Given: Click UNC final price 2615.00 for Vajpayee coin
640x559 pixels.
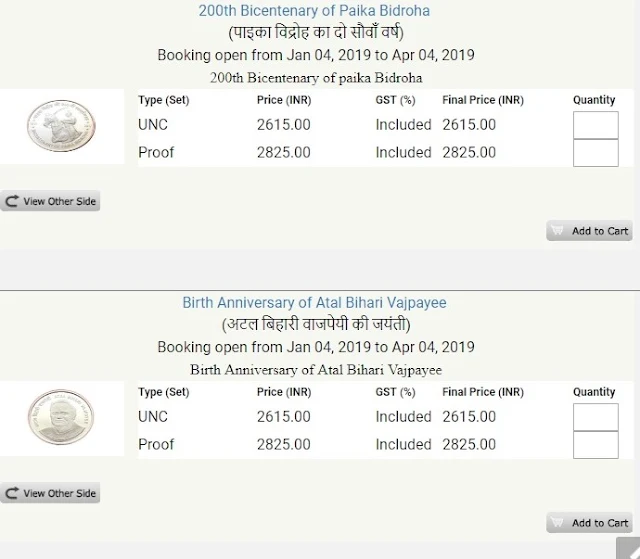Looking at the screenshot, I should click(469, 417).
